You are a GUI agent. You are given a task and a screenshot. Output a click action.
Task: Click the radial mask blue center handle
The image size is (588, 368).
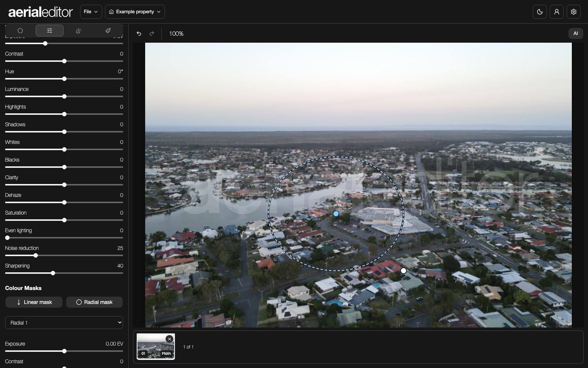pyautogui.click(x=336, y=213)
